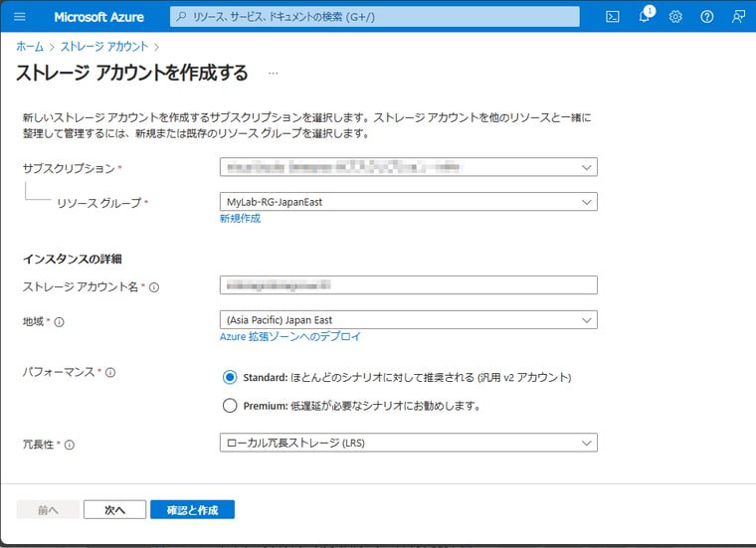Open the ellipsis menu beside the page title

(273, 74)
